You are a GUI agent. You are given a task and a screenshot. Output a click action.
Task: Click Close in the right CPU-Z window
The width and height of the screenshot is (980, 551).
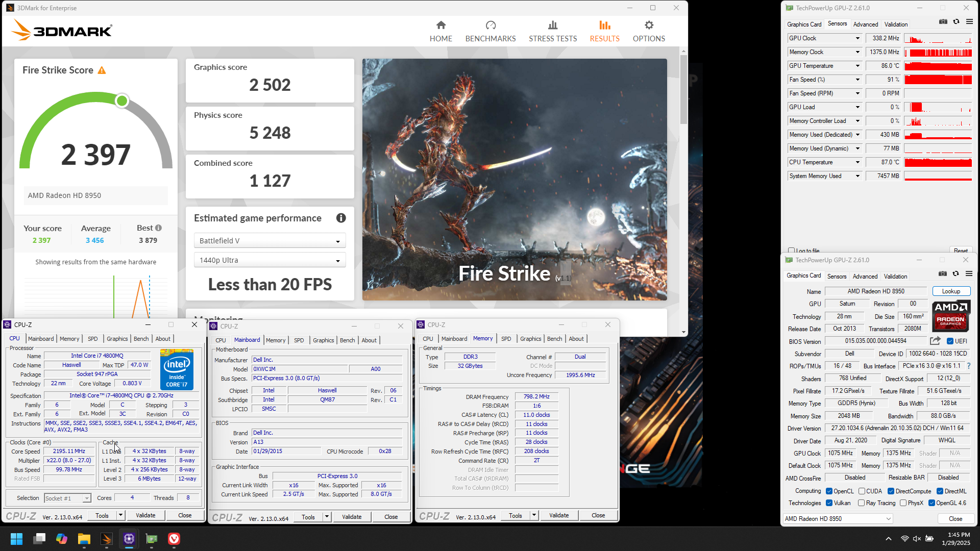tap(598, 515)
